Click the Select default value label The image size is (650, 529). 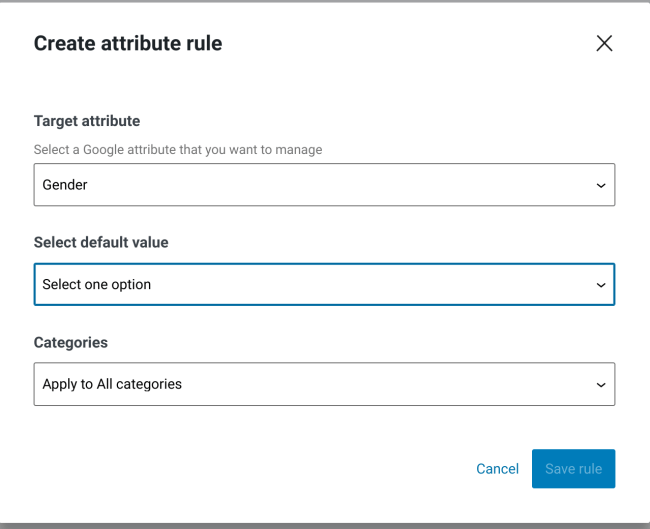click(x=101, y=242)
